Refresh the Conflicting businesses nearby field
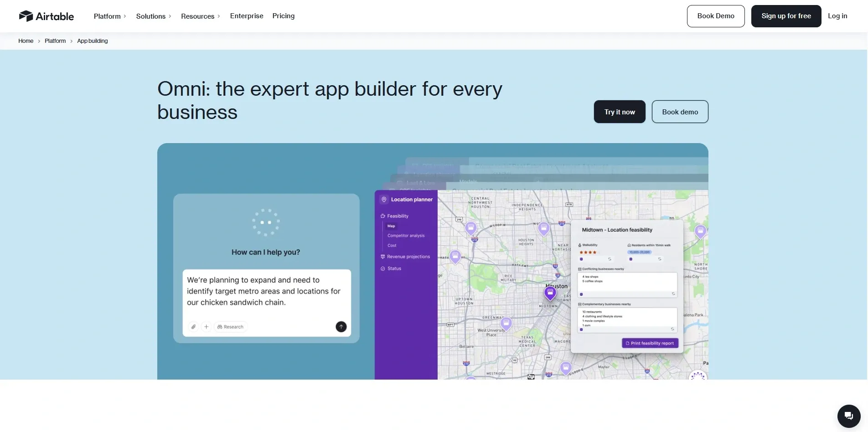This screenshot has height=432, width=868. click(673, 294)
